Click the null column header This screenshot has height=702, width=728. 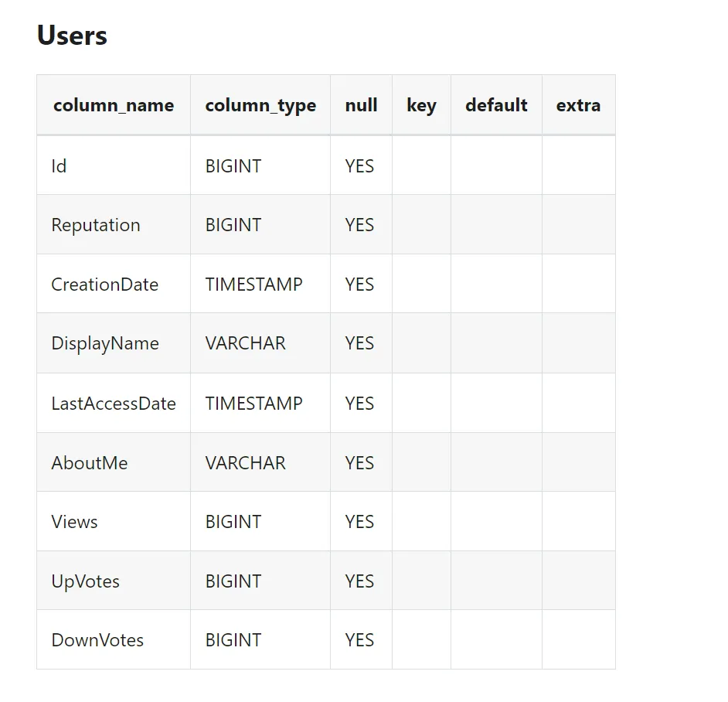(361, 105)
